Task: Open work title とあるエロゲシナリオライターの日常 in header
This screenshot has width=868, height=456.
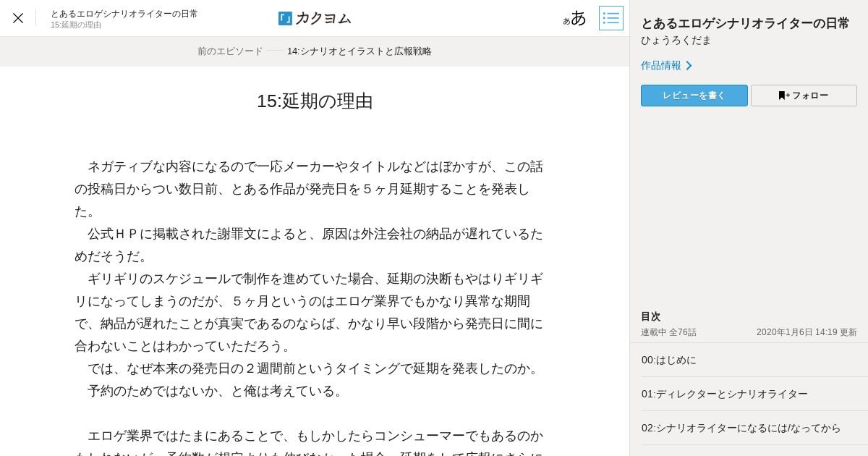Action: (124, 13)
